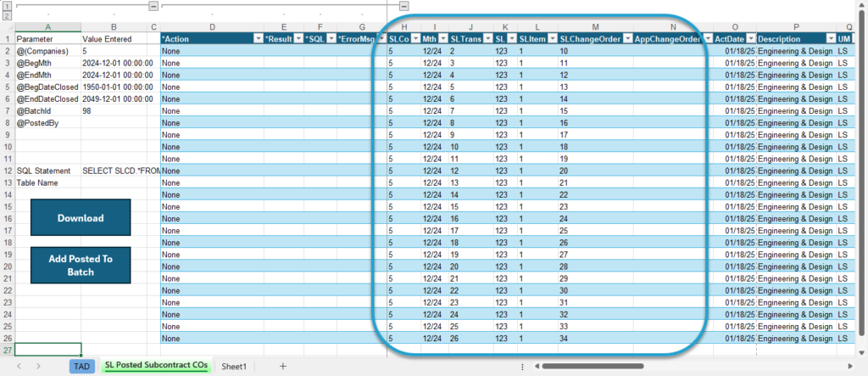Click the horizontal scrollbar thumb
Screen dimensions: 868x376
593,366
